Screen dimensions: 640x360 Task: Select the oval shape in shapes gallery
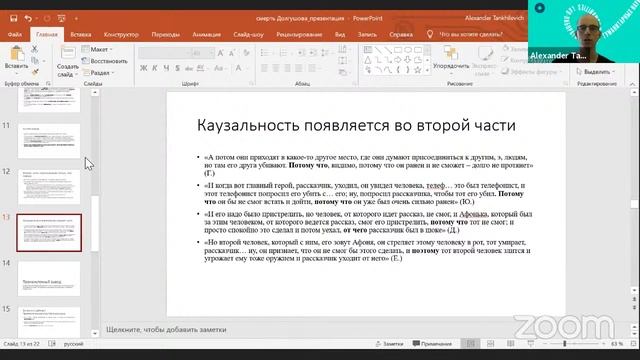click(408, 50)
